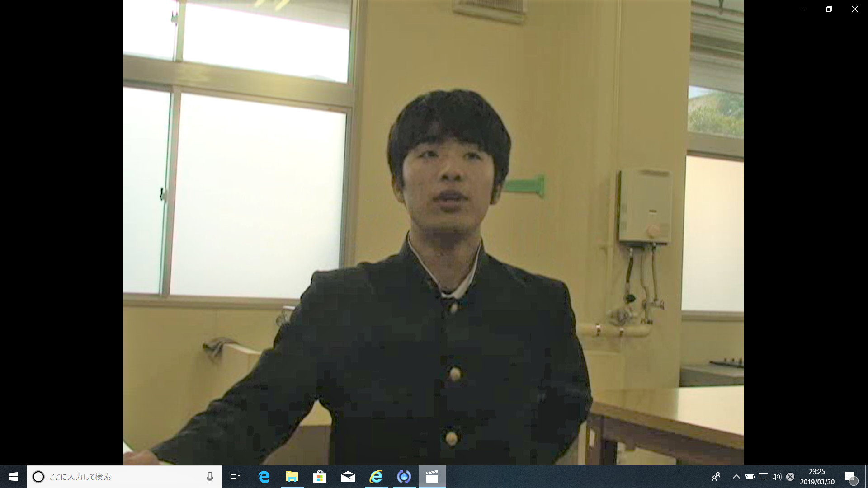Open Task View from the taskbar
Screen dimensions: 868x488
(235, 477)
